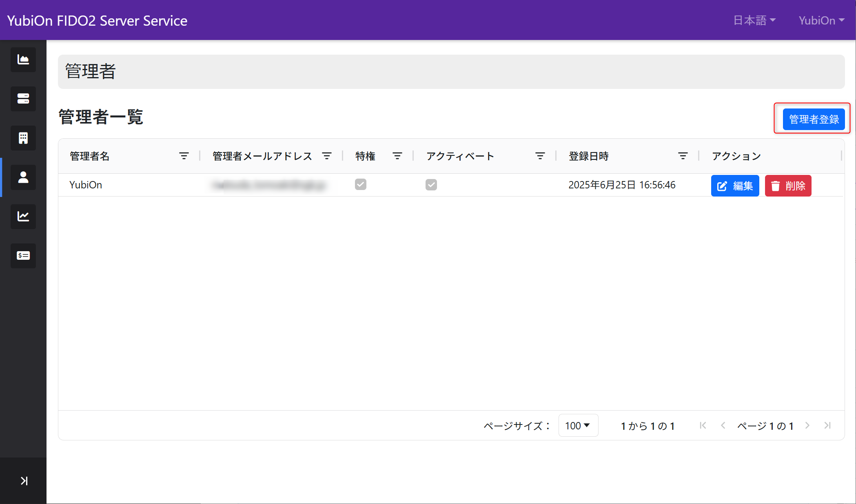This screenshot has width=856, height=504.
Task: Go to previous page of the table
Action: coord(723,426)
